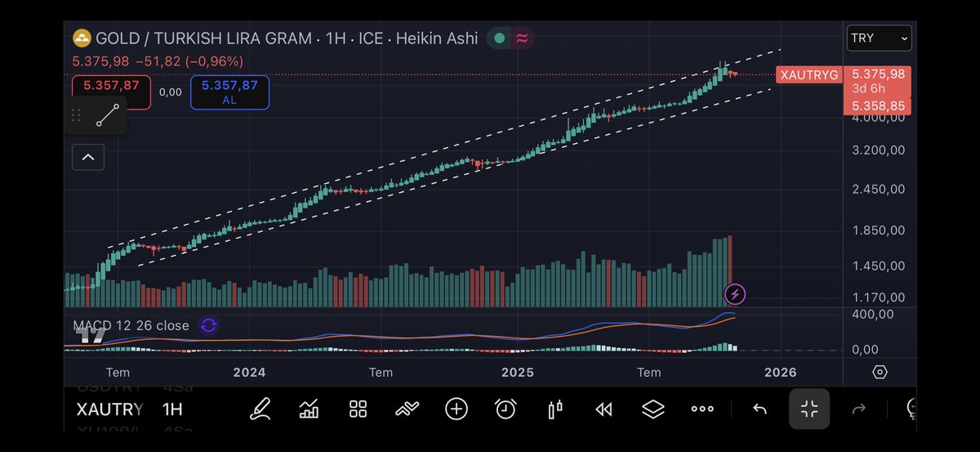The height and width of the screenshot is (452, 980).
Task: Open the indicators icon
Action: 407,409
